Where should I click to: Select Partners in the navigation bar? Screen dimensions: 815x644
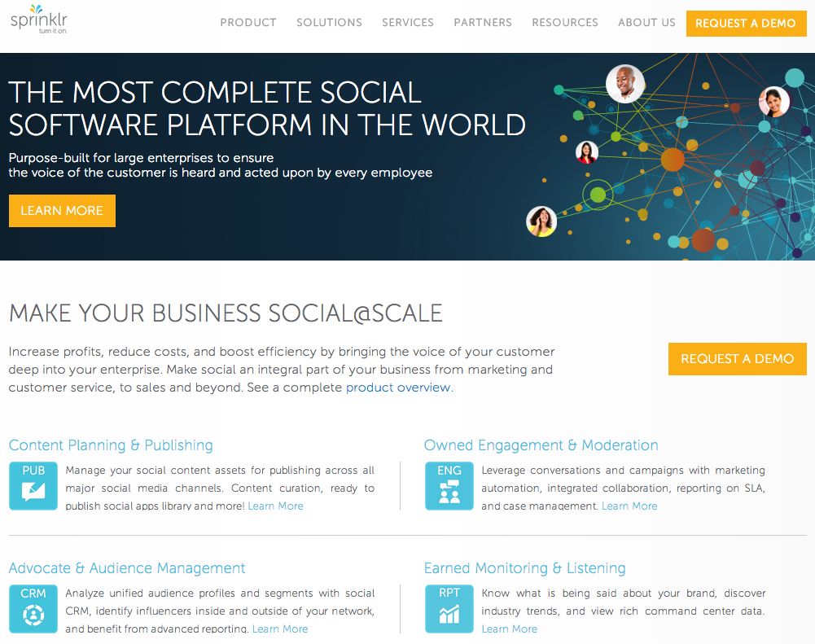(483, 23)
